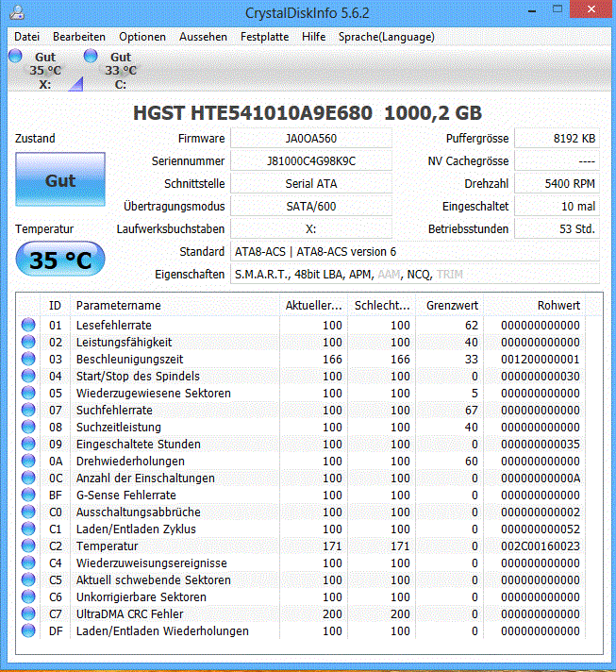Click status orb of Leistungsfähigkeit row

tap(28, 342)
